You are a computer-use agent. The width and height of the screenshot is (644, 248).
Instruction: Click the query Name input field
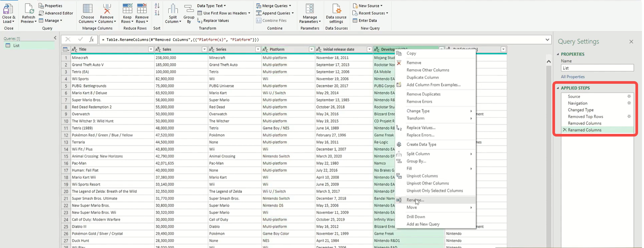pyautogui.click(x=597, y=68)
